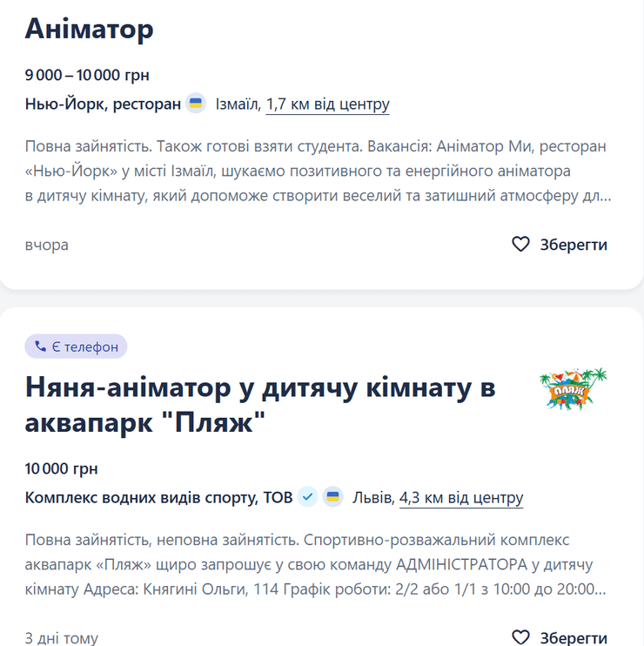Click the Зберегти label on the Аніматор card
The width and height of the screenshot is (644, 646).
pyautogui.click(x=574, y=245)
